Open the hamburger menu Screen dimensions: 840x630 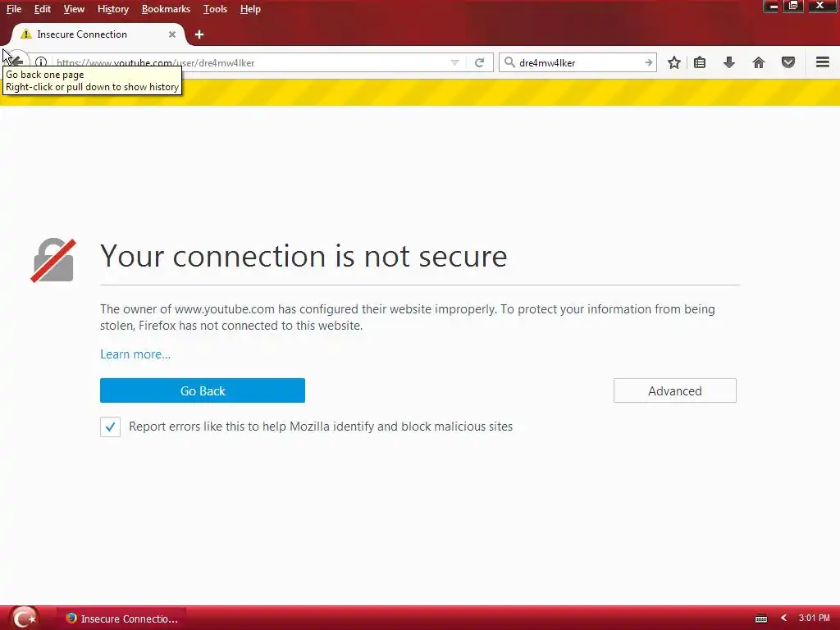click(x=823, y=62)
